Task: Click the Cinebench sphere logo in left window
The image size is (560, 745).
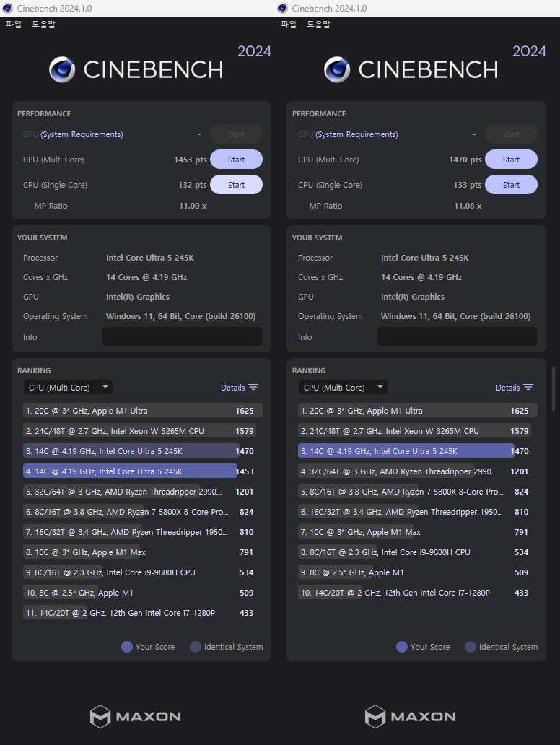Action: [x=62, y=69]
